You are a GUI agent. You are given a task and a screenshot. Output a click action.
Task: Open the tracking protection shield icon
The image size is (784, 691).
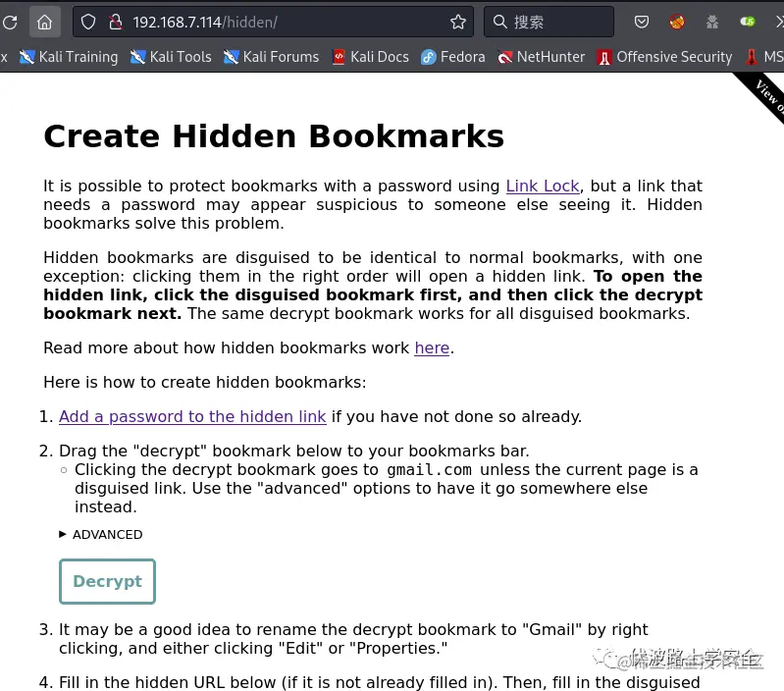(88, 22)
